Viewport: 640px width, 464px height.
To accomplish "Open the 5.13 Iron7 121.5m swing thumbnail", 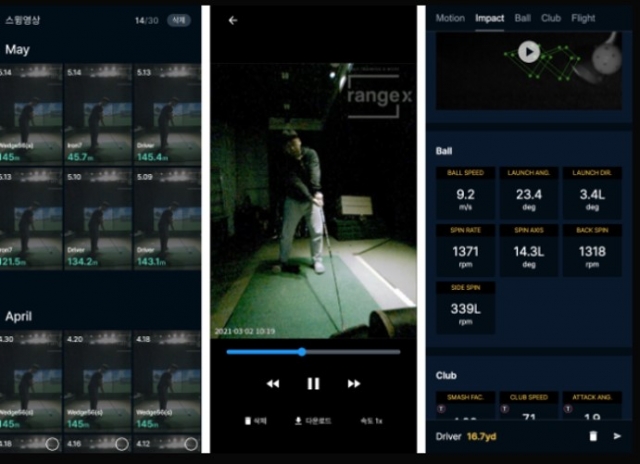I will 31,219.
